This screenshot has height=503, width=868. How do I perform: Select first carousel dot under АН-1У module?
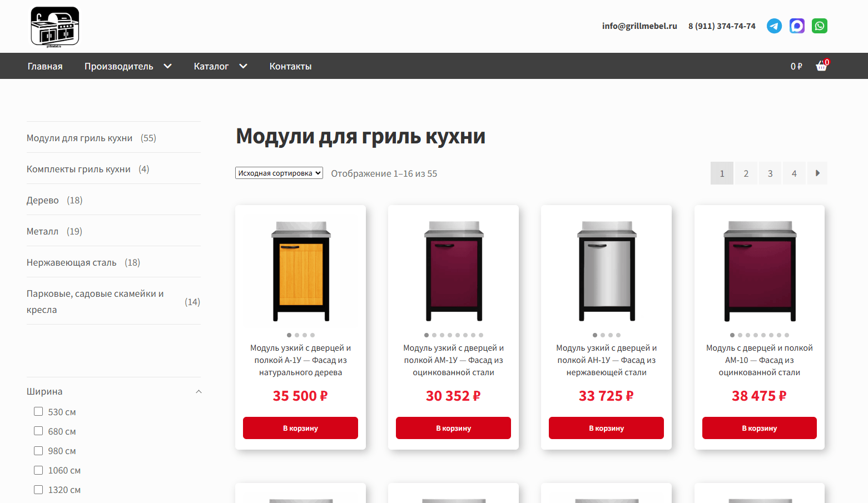[x=595, y=335]
